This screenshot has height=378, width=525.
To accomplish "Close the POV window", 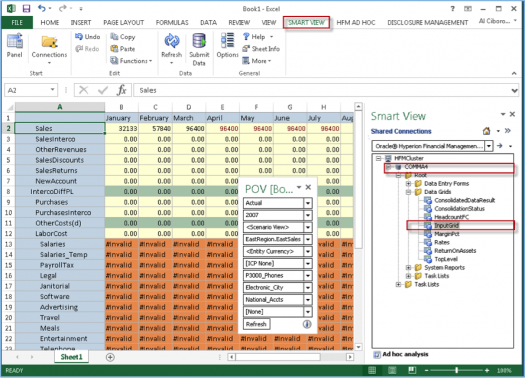I will point(308,187).
